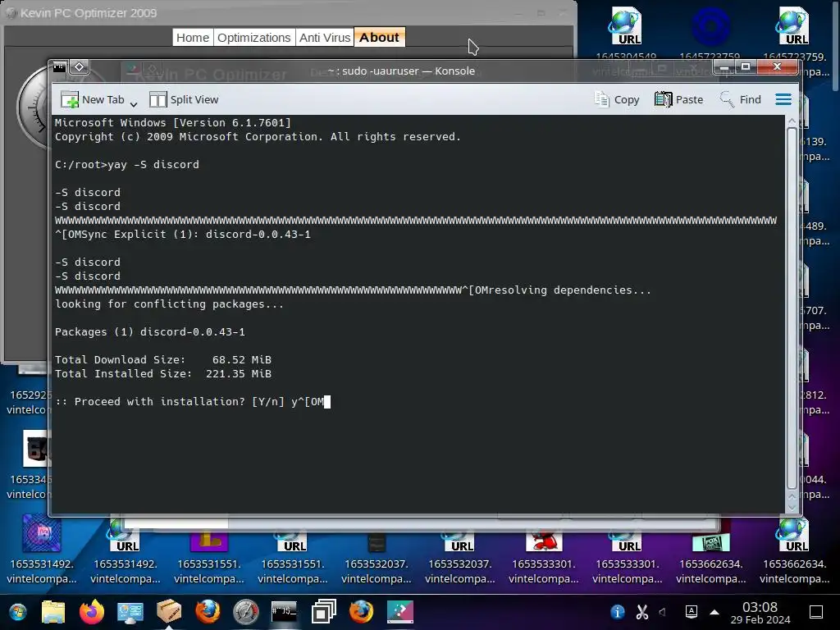
Task: Select the 1653533301 URL desktop shortcut
Action: pyautogui.click(x=627, y=550)
